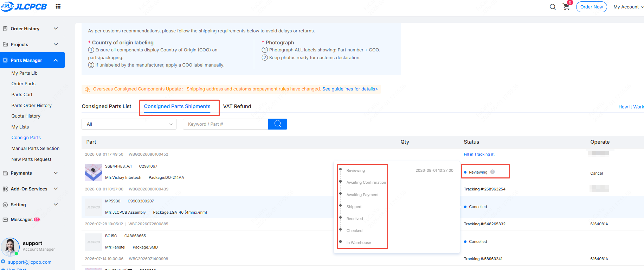
Task: Click order number WBG2026080100439
Action: tap(148, 189)
